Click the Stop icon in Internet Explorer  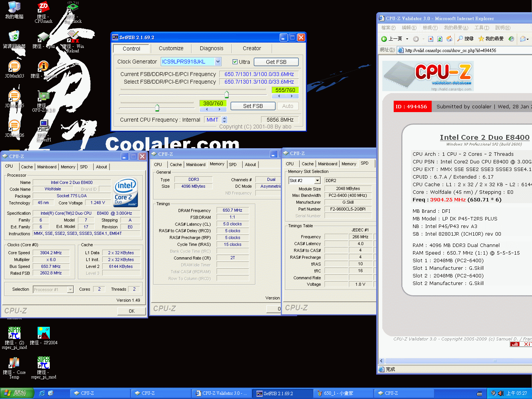tap(431, 39)
